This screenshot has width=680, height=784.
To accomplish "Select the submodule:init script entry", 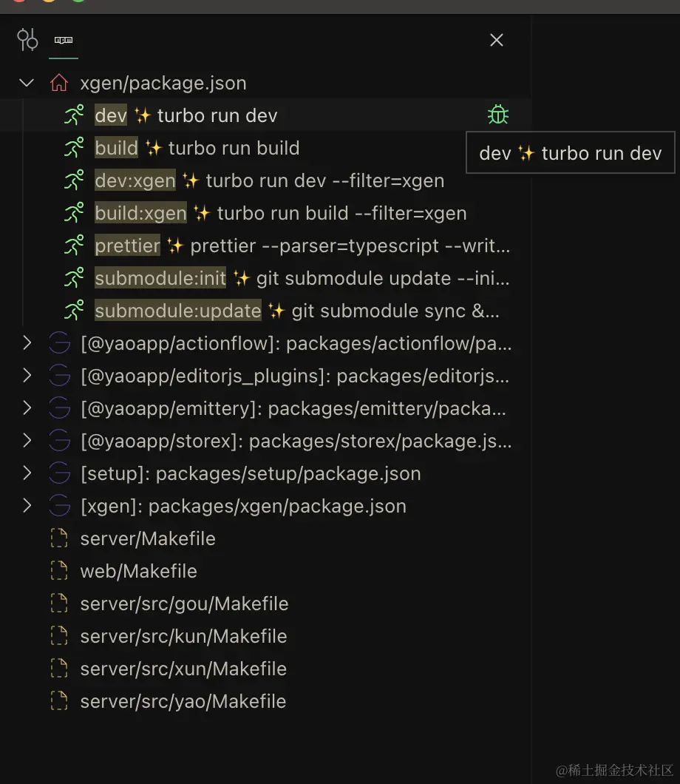I will [302, 278].
